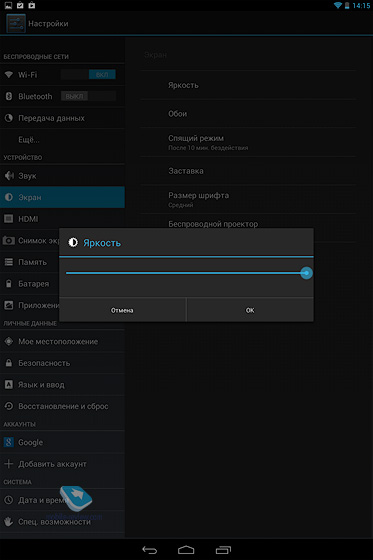Open the Яркость display option
Viewport: 373px width, 560px height.
[248, 85]
